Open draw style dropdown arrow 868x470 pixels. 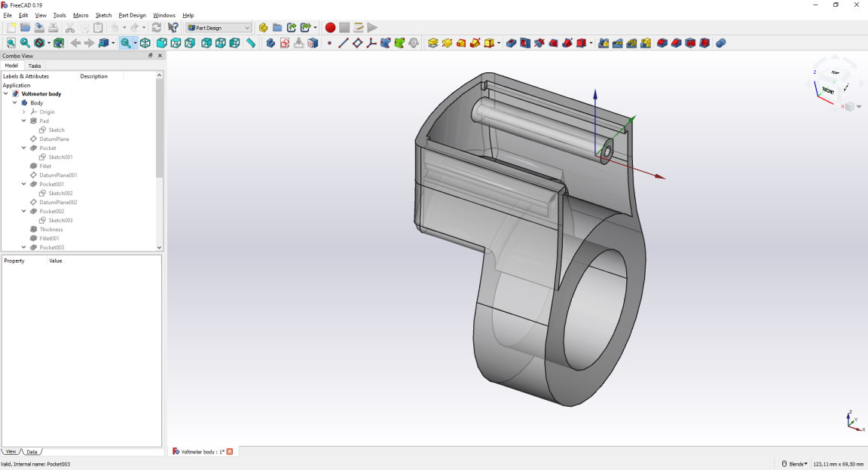(49, 43)
